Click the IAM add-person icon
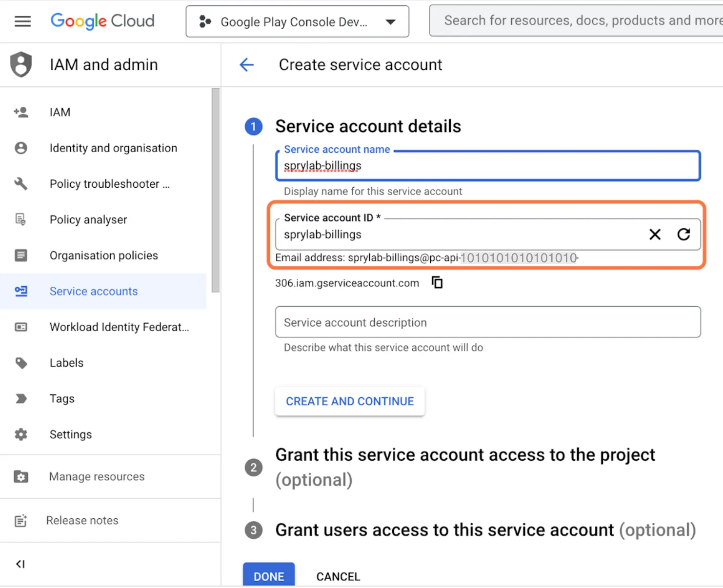 pos(21,112)
